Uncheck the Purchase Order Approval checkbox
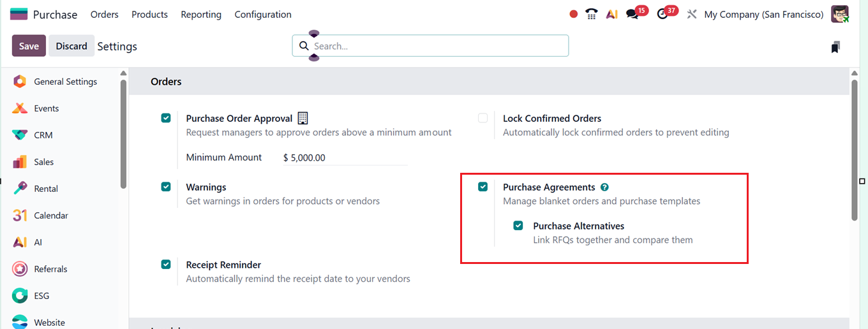Viewport: 868px width, 329px height. pos(166,118)
